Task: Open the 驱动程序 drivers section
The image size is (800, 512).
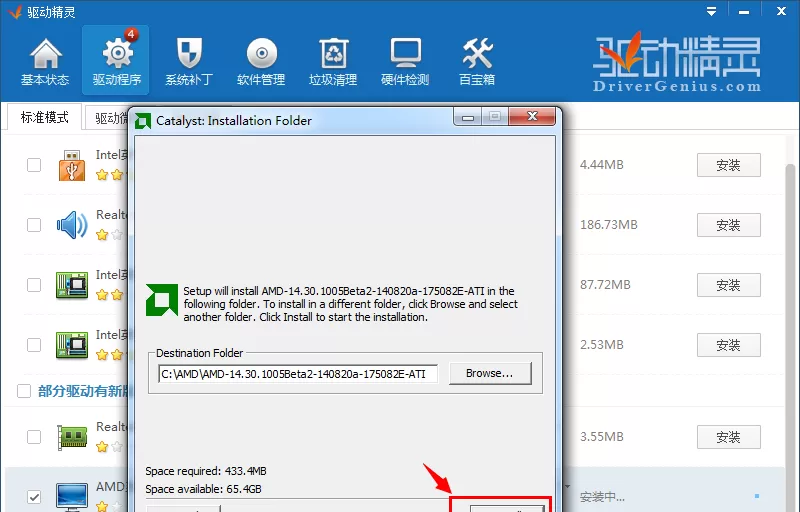Action: (x=116, y=60)
